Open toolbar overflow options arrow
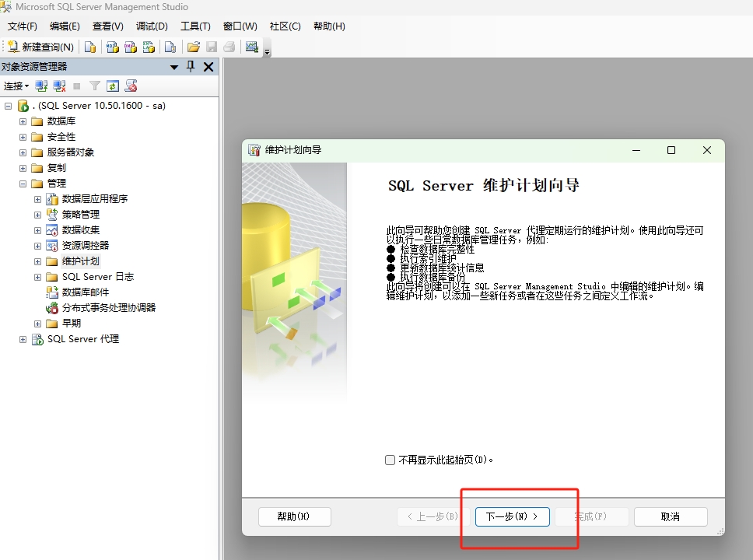The image size is (753, 560). (268, 52)
